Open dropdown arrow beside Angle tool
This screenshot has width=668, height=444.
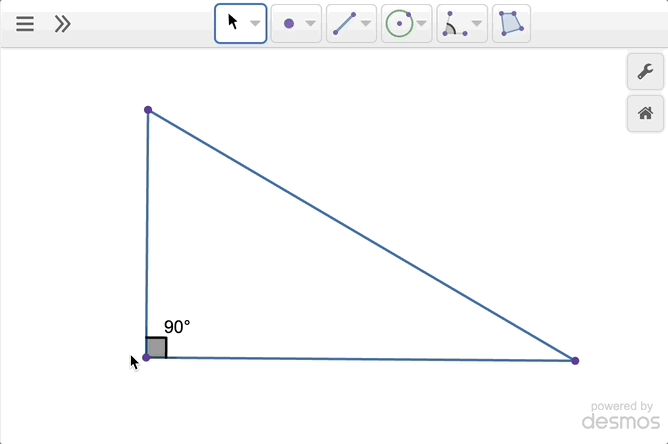pos(476,24)
